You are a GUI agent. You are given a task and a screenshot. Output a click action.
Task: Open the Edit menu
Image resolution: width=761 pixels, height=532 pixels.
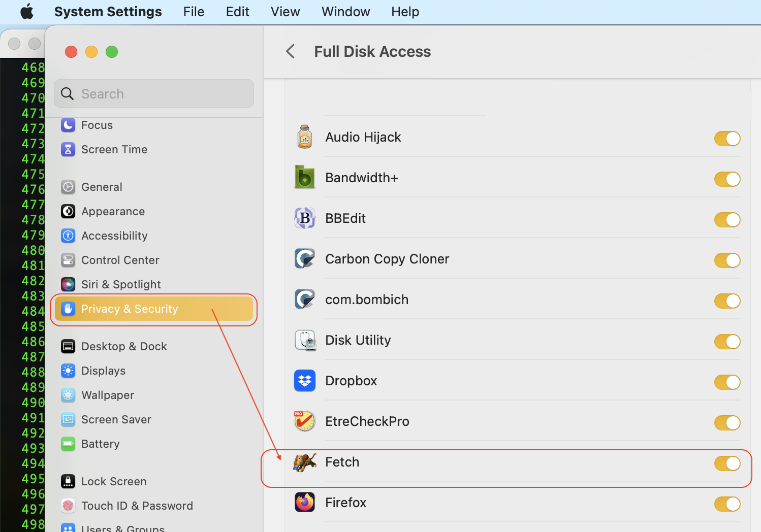tap(238, 12)
